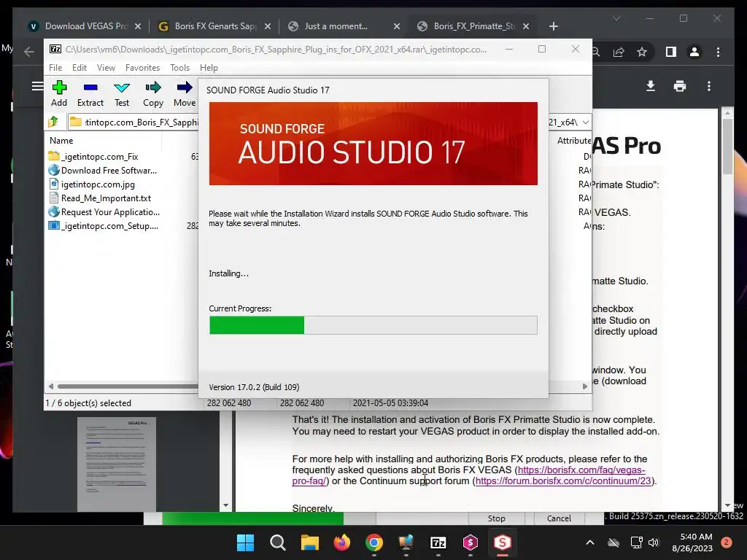
Task: Open the Chrome profile icon
Action: click(694, 52)
